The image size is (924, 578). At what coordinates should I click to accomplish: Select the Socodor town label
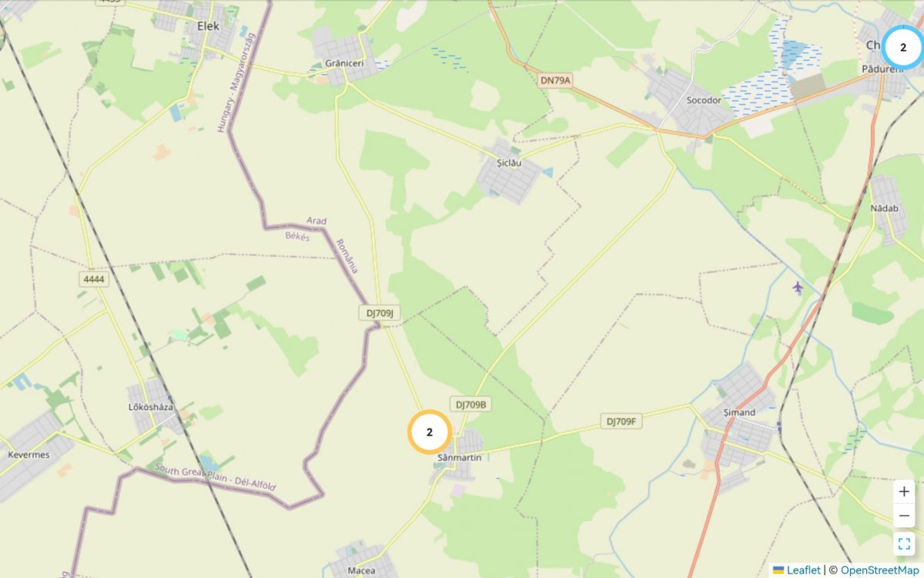pos(704,100)
